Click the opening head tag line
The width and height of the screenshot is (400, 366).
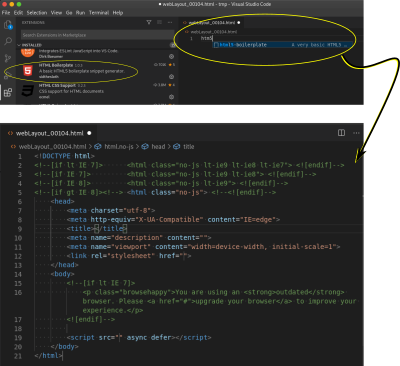62,201
